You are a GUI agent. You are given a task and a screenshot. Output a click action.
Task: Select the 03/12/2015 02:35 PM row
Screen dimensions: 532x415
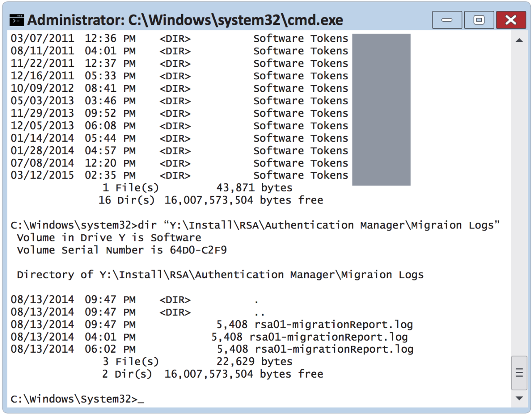coord(180,175)
